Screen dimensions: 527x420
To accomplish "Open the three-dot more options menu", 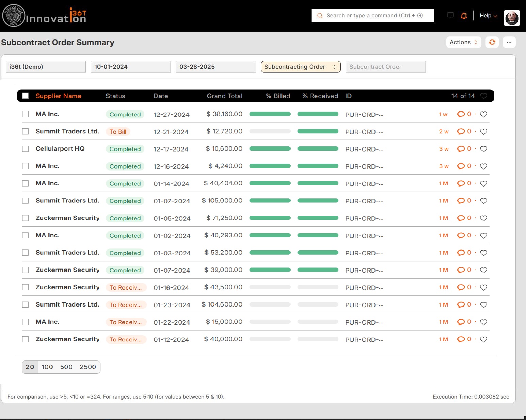I will pyautogui.click(x=509, y=42).
